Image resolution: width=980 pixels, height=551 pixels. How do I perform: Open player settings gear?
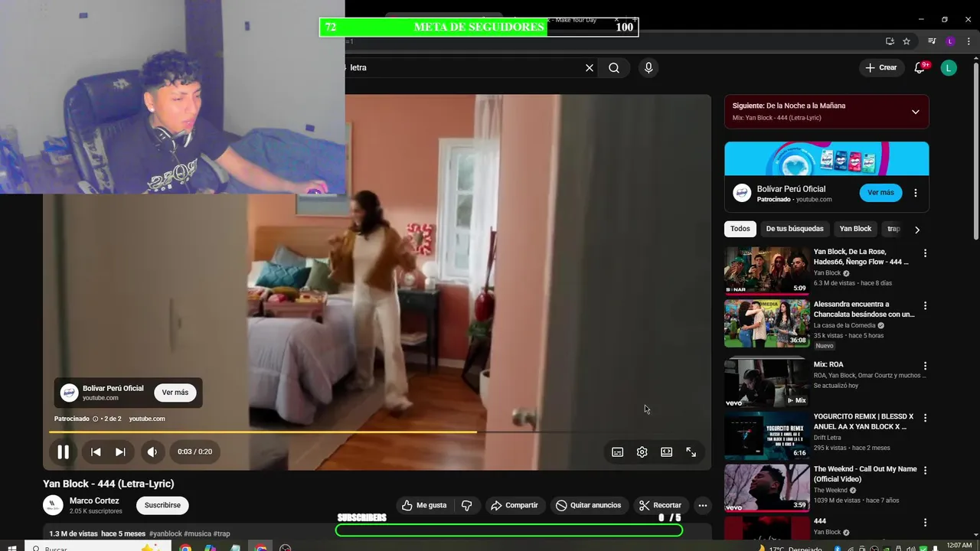click(x=642, y=452)
